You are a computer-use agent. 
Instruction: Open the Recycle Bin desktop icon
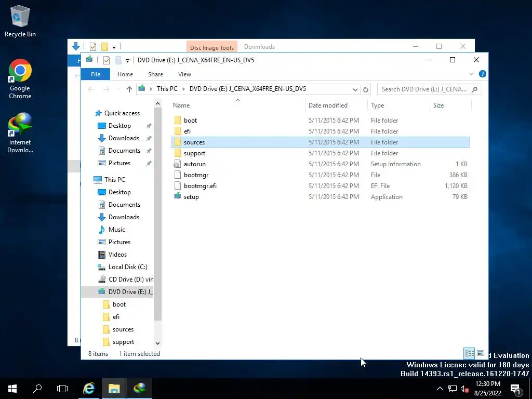[x=20, y=21]
